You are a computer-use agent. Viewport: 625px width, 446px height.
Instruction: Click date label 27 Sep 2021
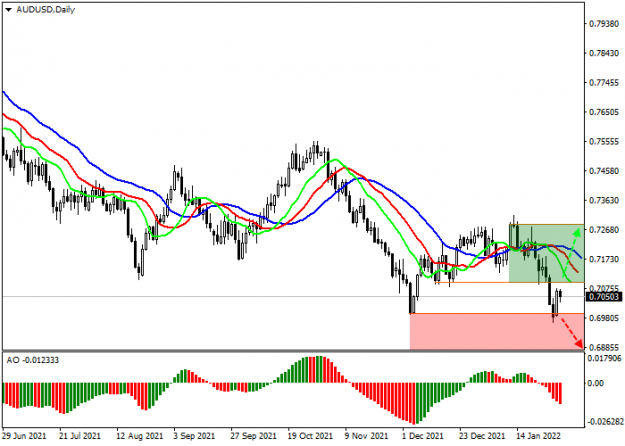click(254, 436)
